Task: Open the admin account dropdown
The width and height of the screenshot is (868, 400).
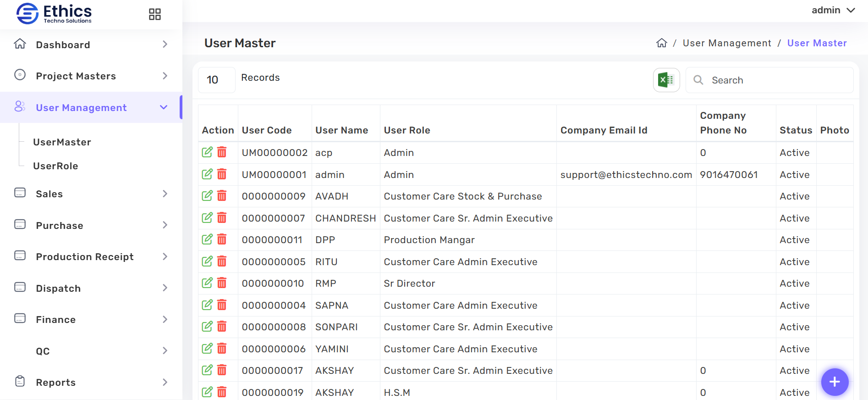Action: pos(833,10)
